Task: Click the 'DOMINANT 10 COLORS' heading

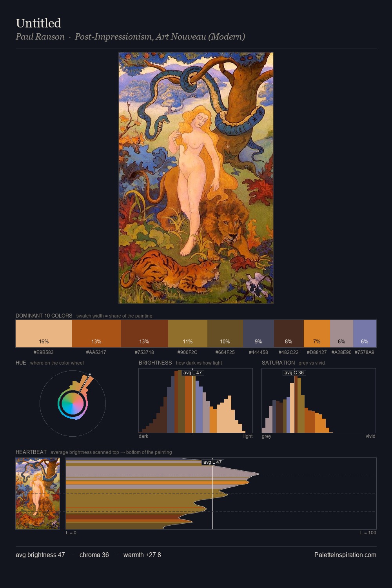Action: coord(44,316)
